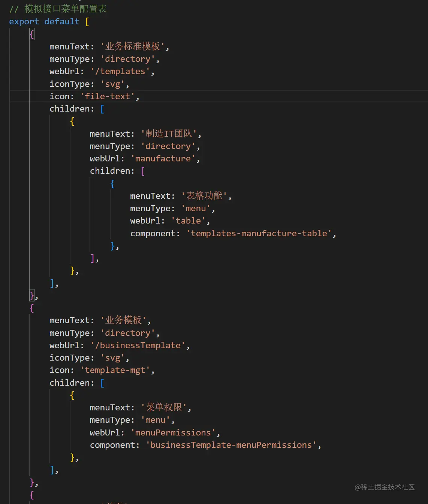Click the comment '模拟接口菜单配置表'
This screenshot has height=504, width=428.
pyautogui.click(x=66, y=9)
